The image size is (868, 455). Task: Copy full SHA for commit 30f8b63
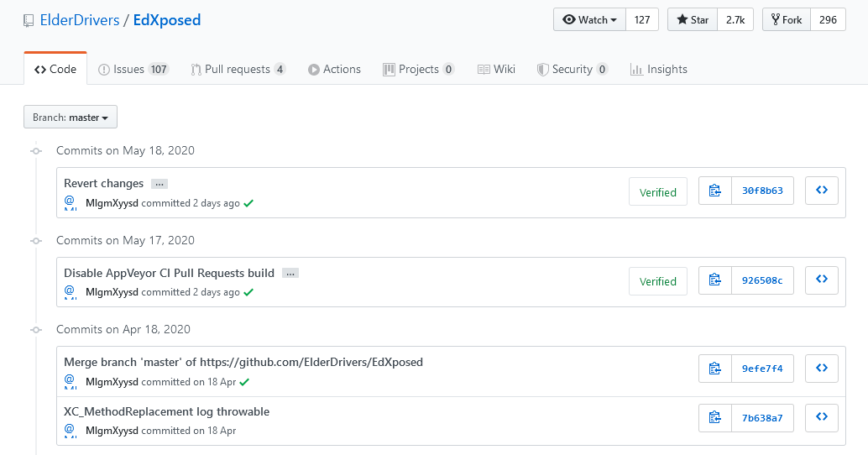(715, 191)
